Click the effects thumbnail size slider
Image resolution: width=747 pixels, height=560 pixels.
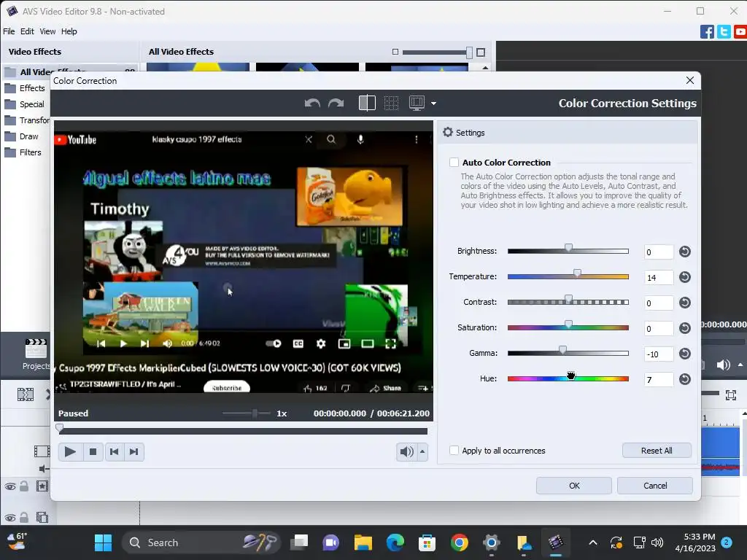coord(438,52)
